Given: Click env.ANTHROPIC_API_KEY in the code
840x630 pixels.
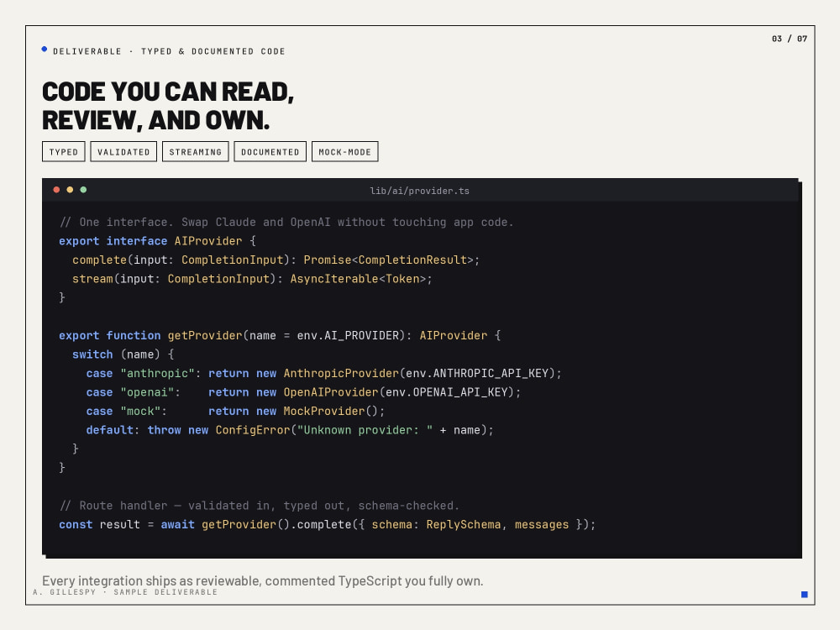Looking at the screenshot, I should click(x=477, y=374).
